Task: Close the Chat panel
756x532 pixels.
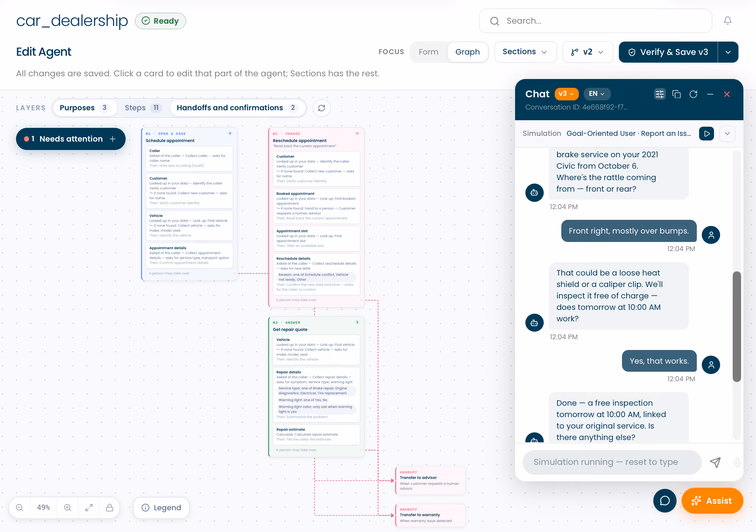Action: 727,94
